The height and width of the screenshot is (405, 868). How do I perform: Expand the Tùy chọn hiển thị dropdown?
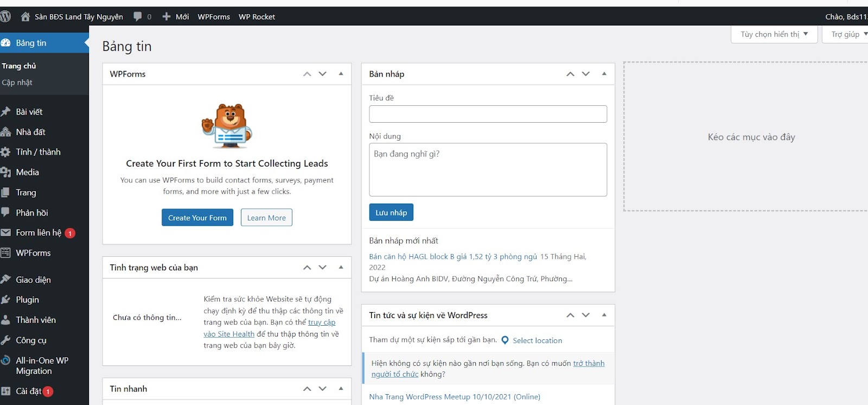click(x=774, y=34)
